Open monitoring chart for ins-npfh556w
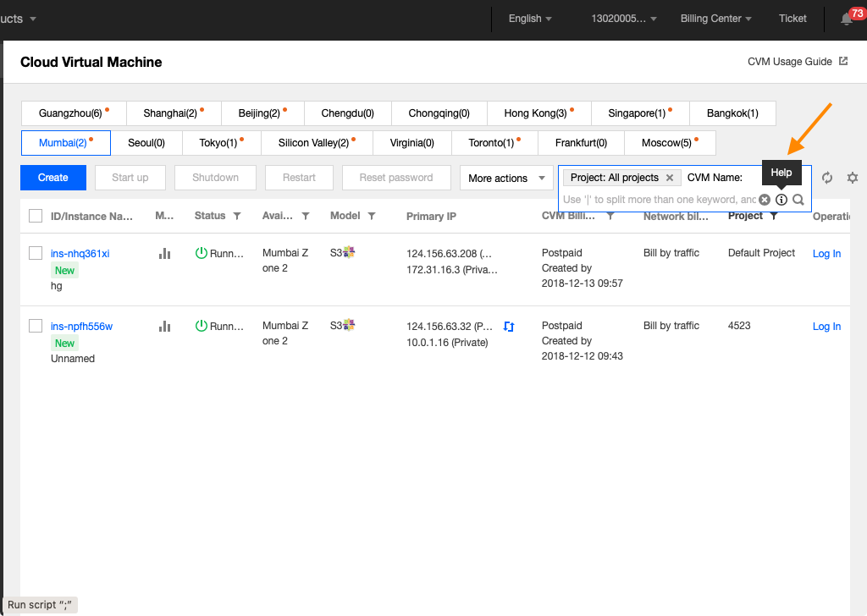The image size is (867, 616). click(164, 327)
